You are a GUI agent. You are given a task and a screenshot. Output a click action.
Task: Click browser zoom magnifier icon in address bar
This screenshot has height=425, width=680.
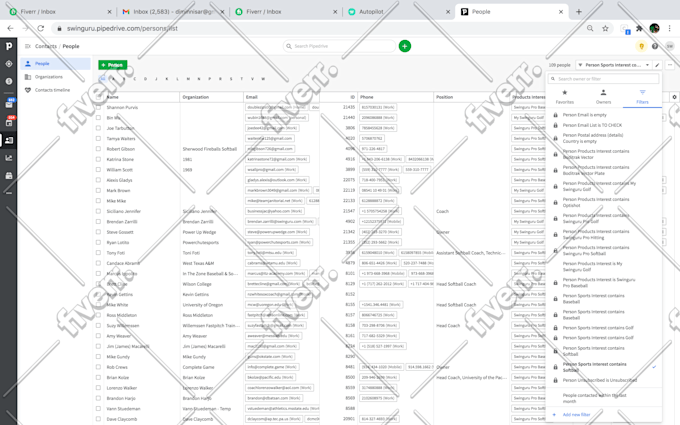(x=590, y=28)
